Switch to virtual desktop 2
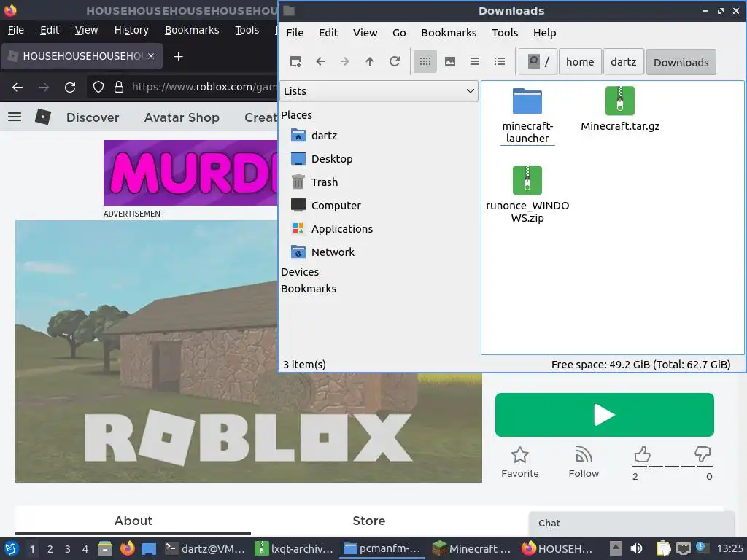 coord(50,549)
